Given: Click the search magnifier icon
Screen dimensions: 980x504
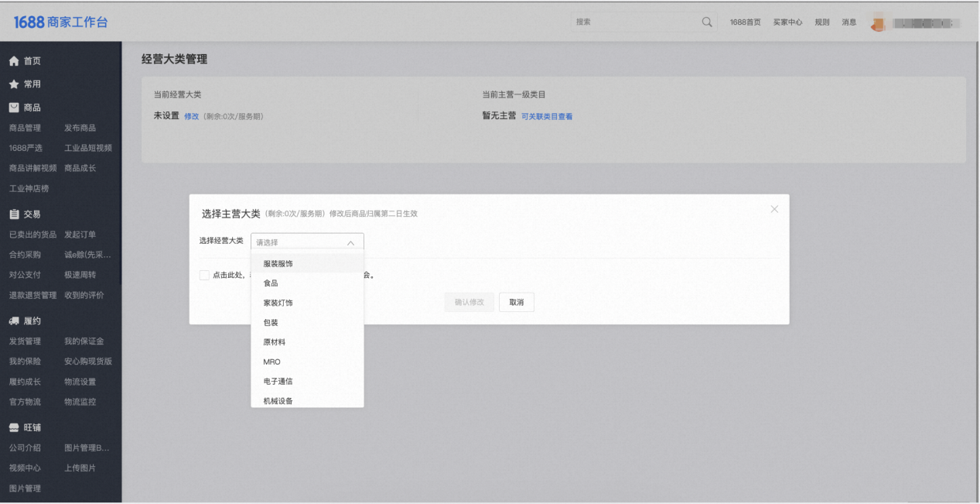Looking at the screenshot, I should click(707, 22).
